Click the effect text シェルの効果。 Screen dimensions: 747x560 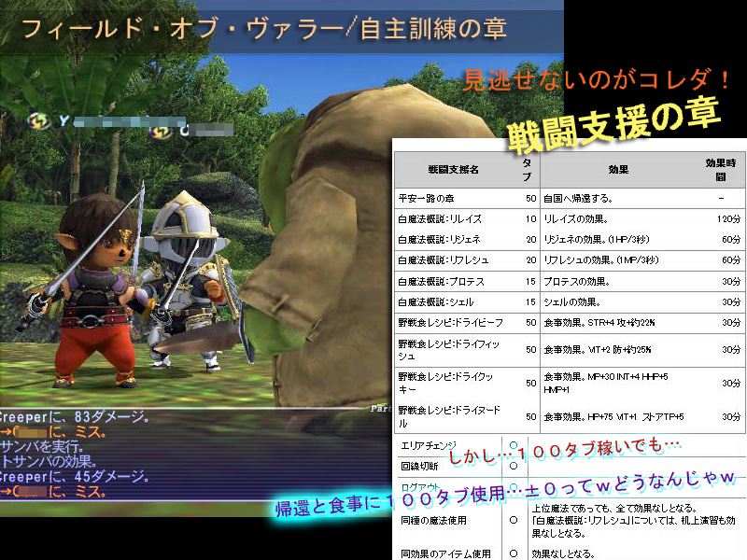coord(572,301)
